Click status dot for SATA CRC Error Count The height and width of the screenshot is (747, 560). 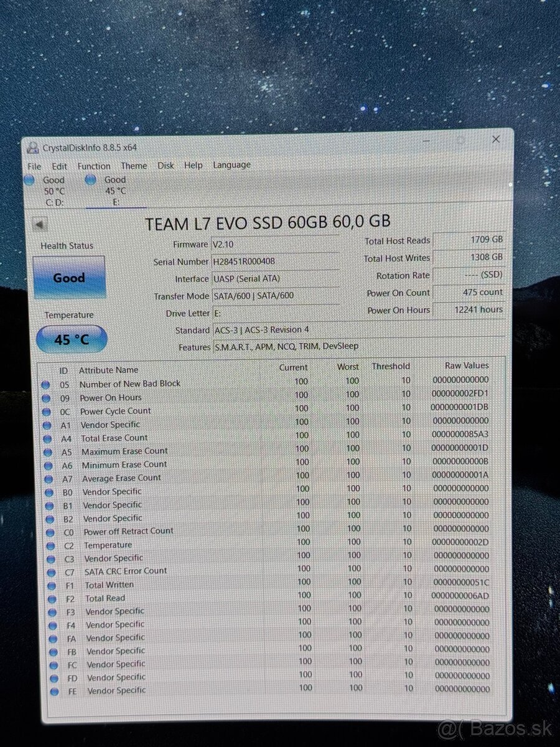coord(52,572)
